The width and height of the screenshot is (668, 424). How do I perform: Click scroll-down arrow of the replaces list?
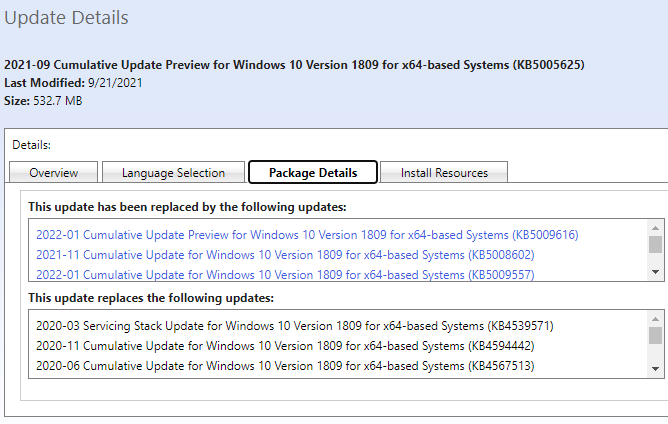(x=656, y=366)
